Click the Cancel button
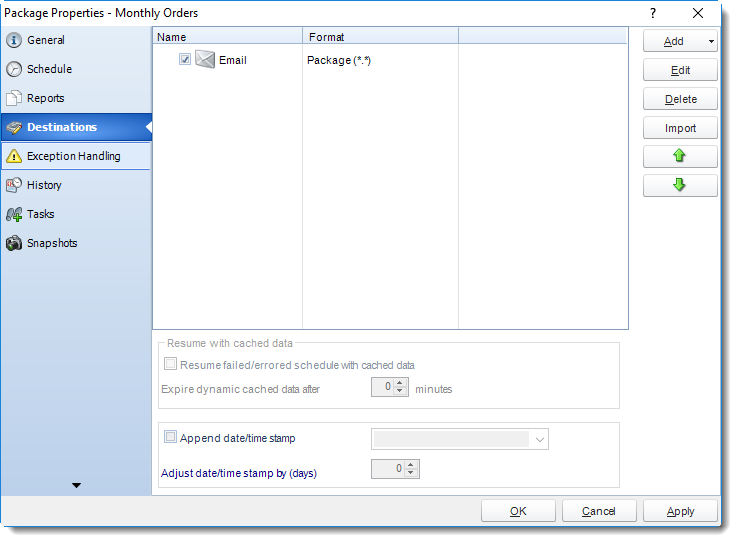This screenshot has height=542, width=737. [x=599, y=511]
